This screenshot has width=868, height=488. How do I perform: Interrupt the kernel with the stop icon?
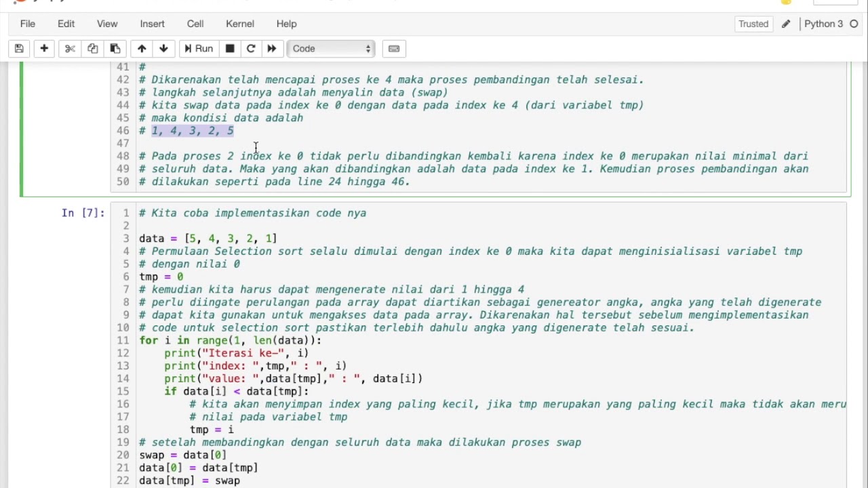(x=230, y=49)
